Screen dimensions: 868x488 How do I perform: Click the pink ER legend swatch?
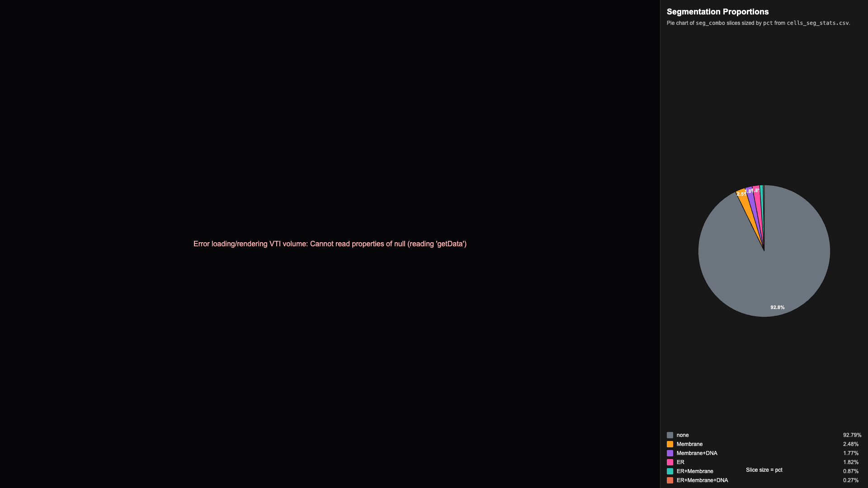[670, 462]
